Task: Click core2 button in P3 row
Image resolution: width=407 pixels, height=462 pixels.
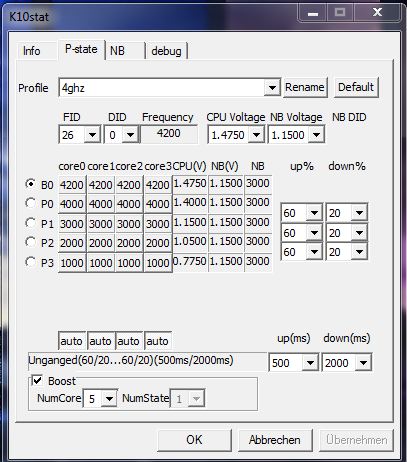Action: tap(129, 263)
